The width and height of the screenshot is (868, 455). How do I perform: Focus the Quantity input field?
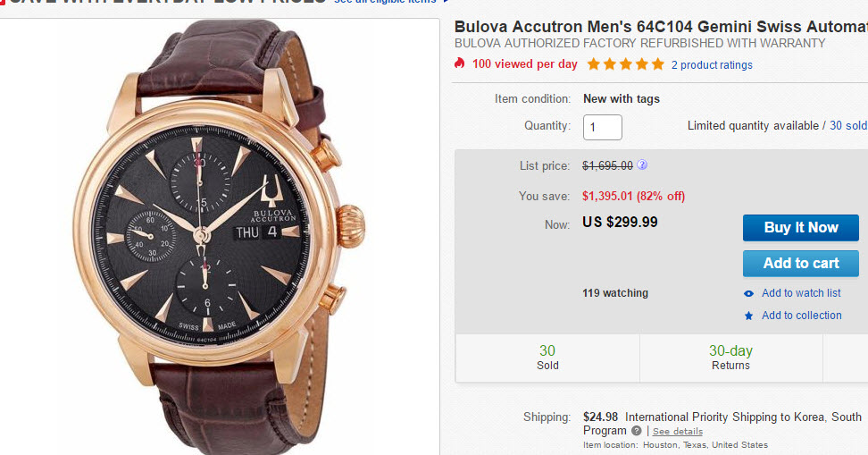603,126
